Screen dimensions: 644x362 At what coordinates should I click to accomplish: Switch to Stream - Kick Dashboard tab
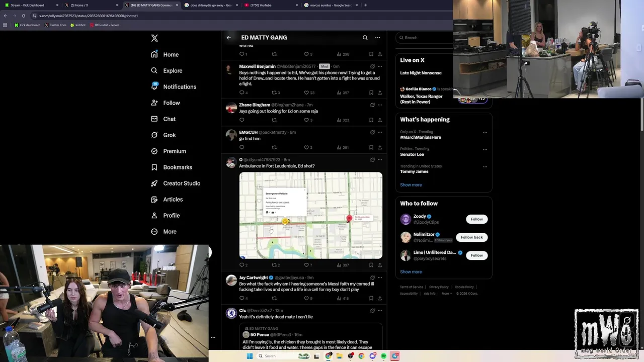(30, 5)
